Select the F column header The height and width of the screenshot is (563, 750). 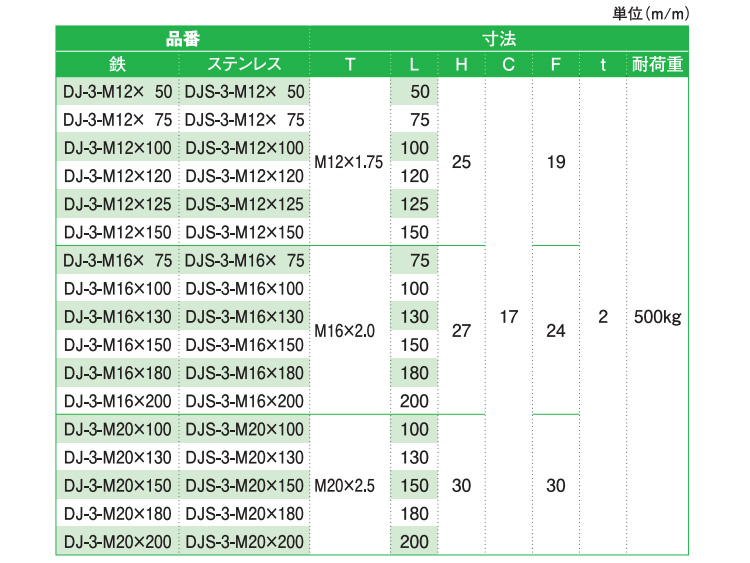point(556,64)
